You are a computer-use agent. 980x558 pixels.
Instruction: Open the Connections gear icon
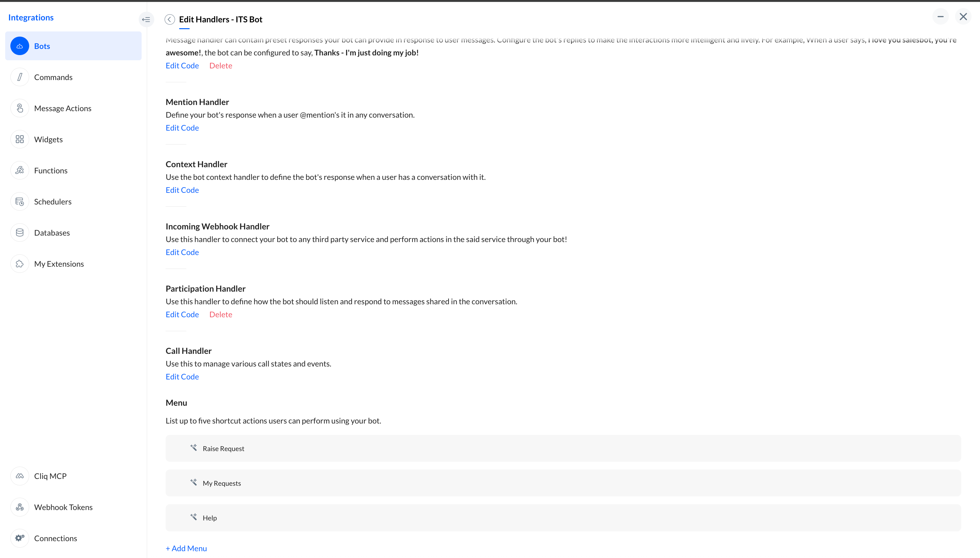pos(19,538)
